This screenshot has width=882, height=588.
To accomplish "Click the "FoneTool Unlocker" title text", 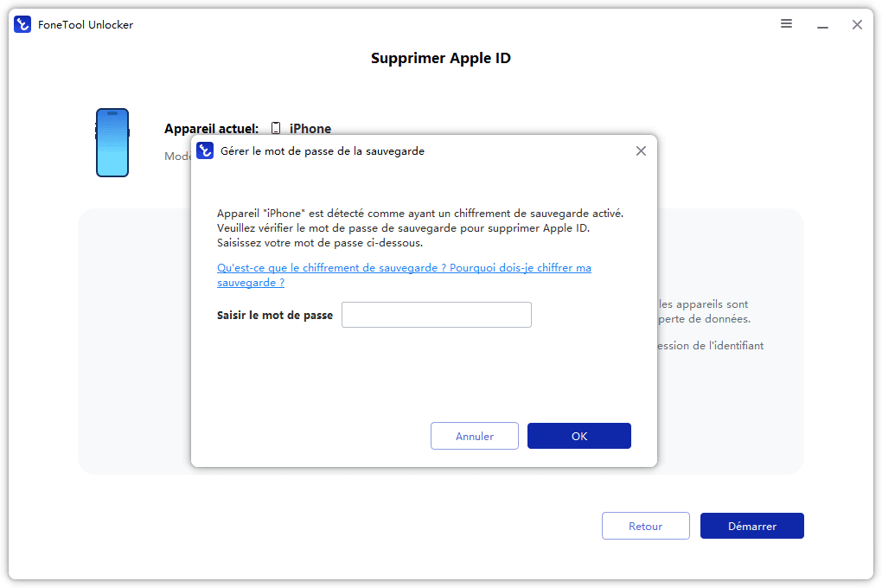I will (86, 25).
